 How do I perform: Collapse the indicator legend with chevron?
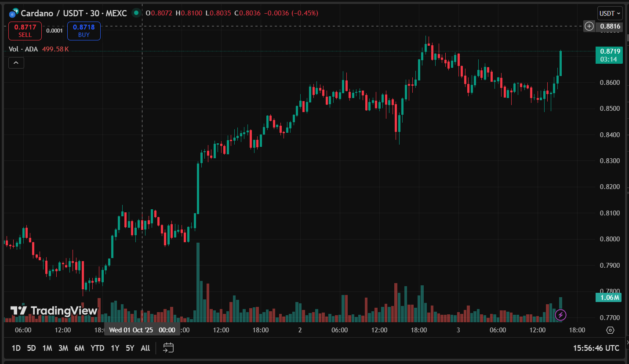[16, 63]
